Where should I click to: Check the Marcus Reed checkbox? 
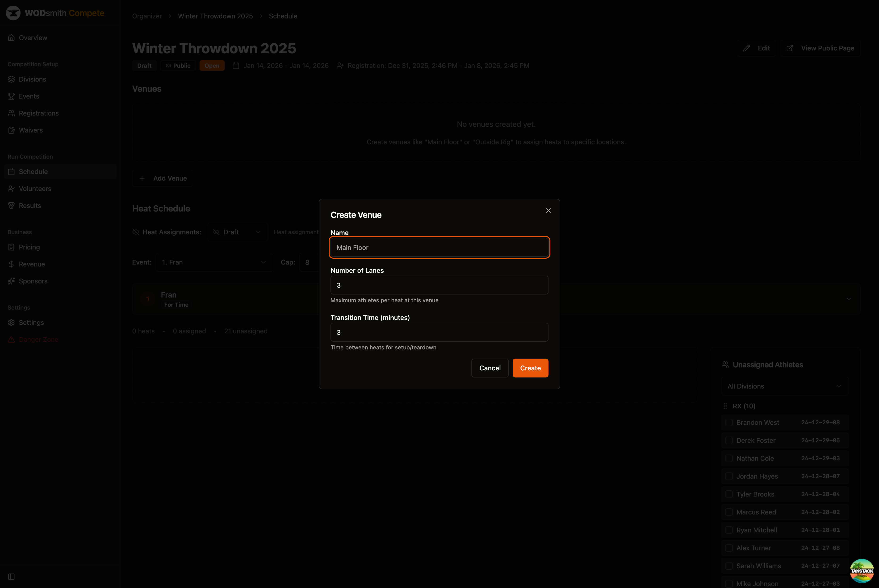[x=729, y=512]
